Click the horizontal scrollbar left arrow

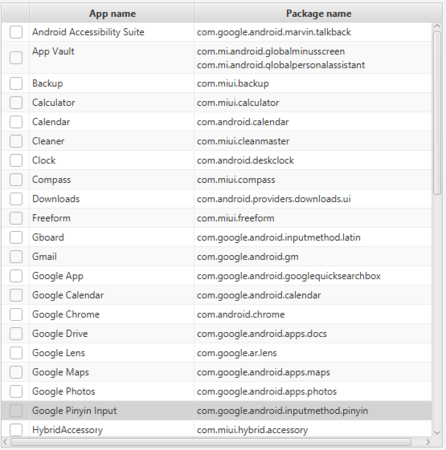pos(5,442)
